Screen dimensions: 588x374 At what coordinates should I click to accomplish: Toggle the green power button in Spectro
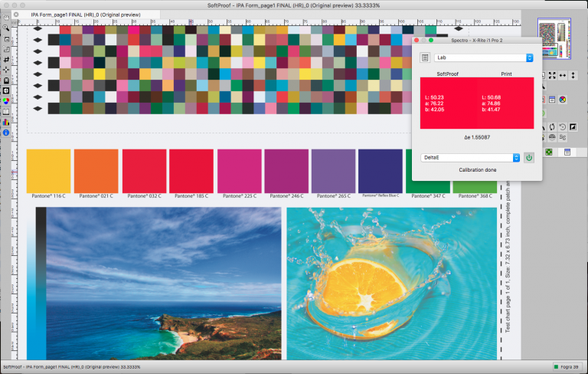(x=529, y=158)
